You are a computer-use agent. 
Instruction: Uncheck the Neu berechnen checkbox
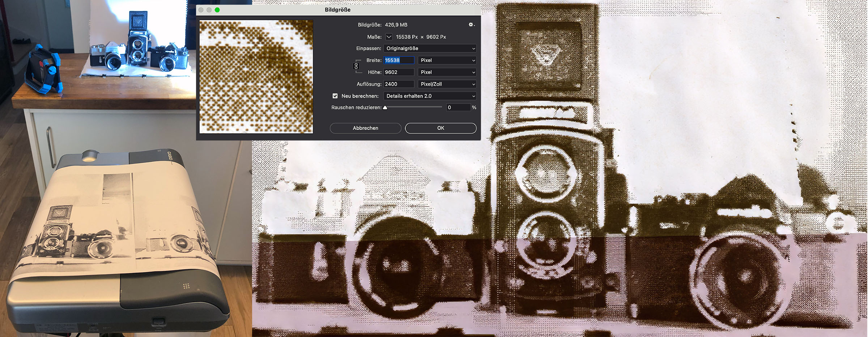335,96
